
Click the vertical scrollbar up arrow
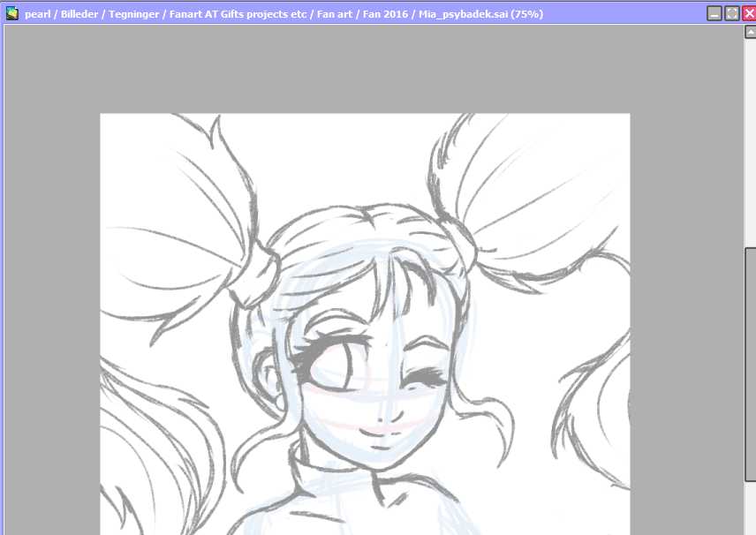[x=750, y=32]
